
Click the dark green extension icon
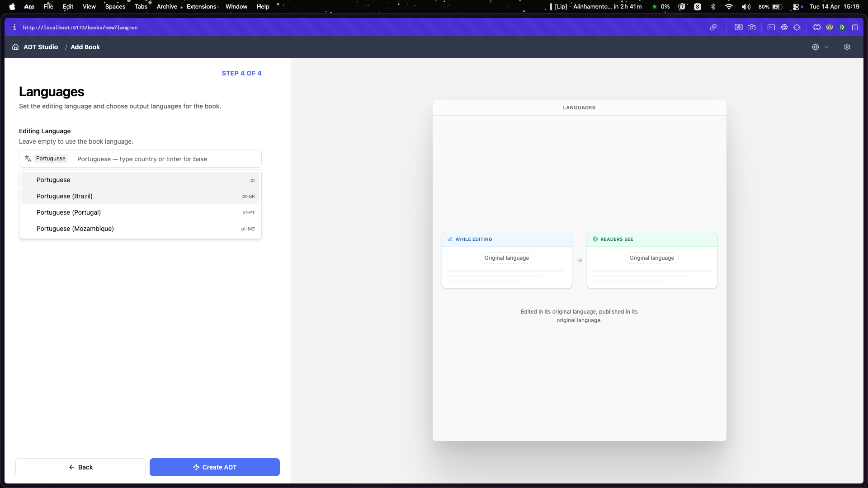pyautogui.click(x=842, y=28)
